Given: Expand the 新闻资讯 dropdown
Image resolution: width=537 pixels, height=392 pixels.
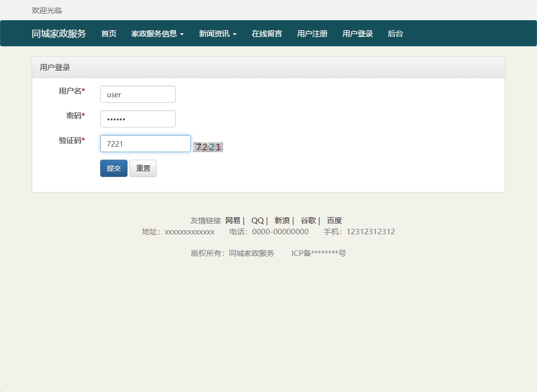Looking at the screenshot, I should tap(216, 33).
